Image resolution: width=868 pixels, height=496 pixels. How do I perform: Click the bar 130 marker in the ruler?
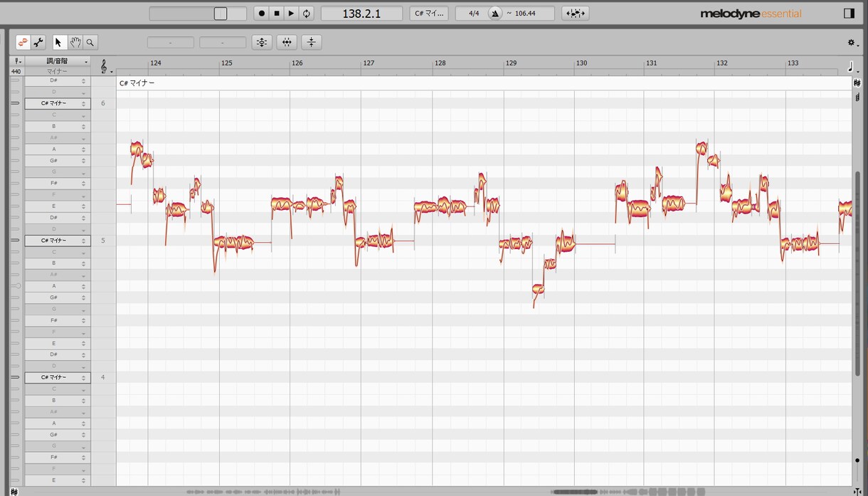click(582, 63)
